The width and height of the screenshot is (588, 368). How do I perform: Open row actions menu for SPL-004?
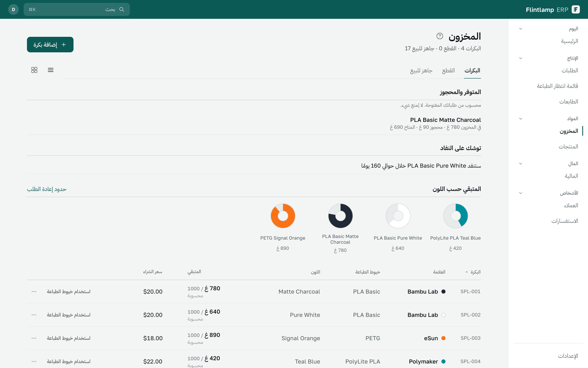[x=34, y=361]
